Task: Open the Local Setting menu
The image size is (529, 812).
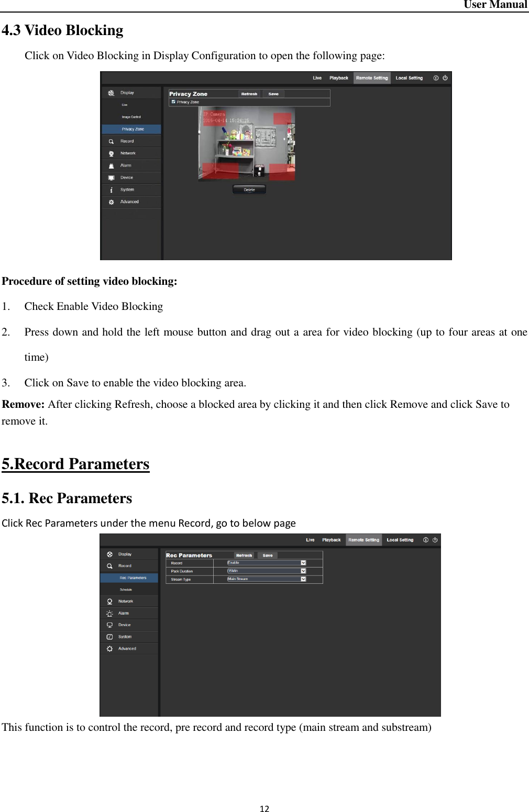Action: [x=409, y=77]
